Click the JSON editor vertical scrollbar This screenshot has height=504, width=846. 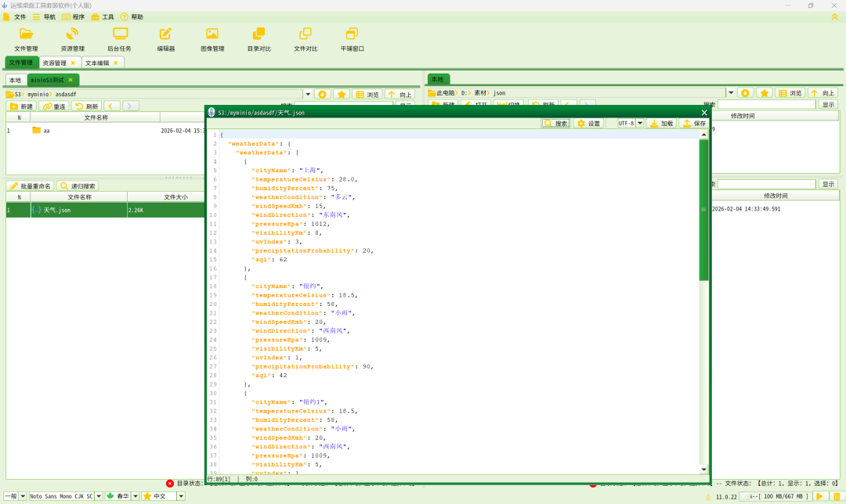point(703,211)
